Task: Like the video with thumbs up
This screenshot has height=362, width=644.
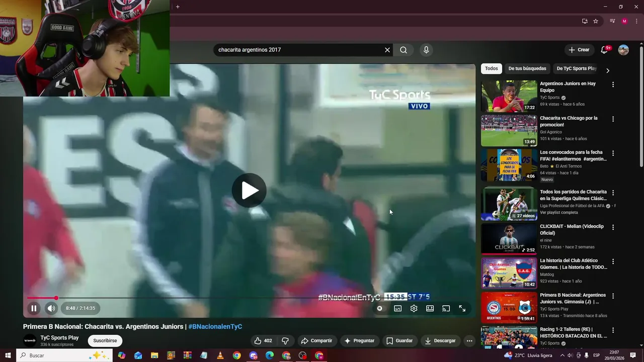Action: pos(264,340)
